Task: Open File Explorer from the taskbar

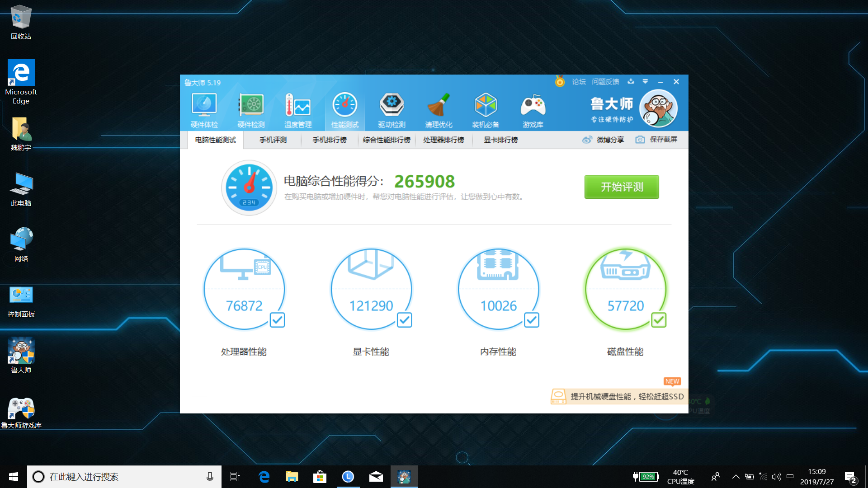Action: [x=292, y=477]
